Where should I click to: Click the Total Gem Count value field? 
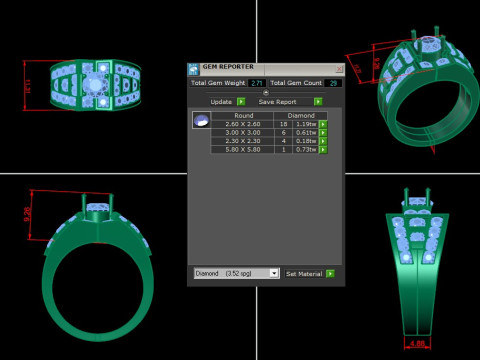pos(333,83)
